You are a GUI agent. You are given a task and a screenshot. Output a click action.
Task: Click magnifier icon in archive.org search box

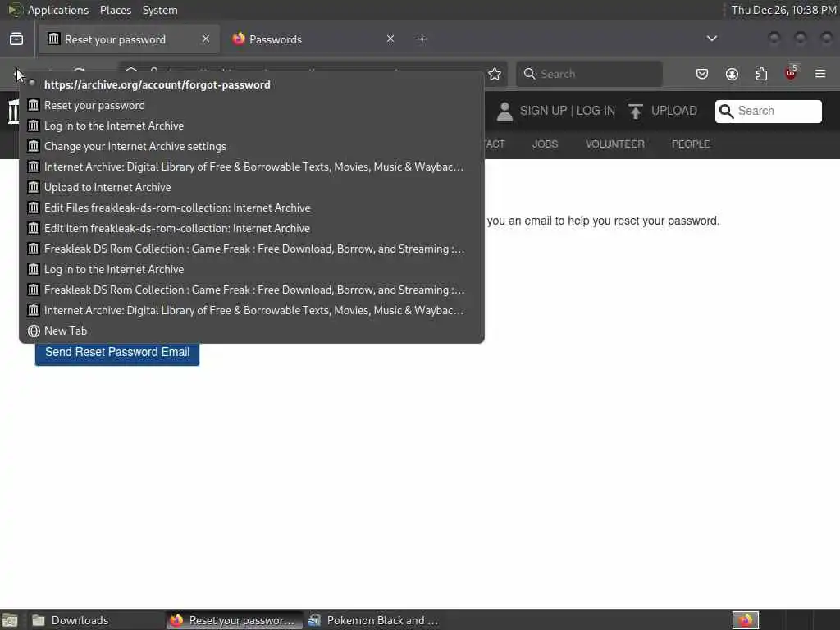[x=727, y=111]
